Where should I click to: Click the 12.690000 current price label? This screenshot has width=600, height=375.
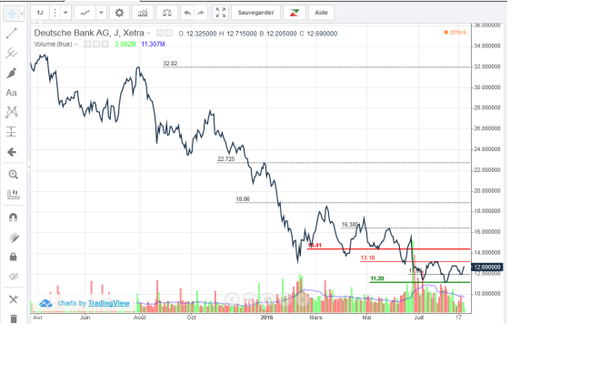[x=487, y=267]
